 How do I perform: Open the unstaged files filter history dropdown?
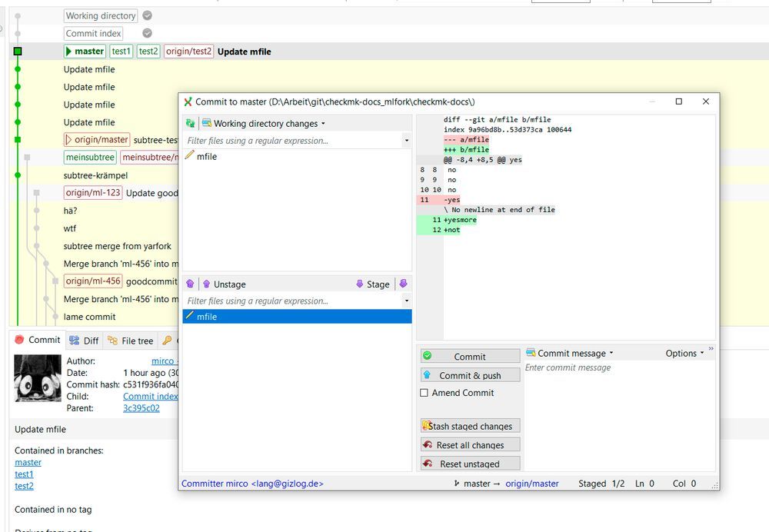[x=406, y=141]
